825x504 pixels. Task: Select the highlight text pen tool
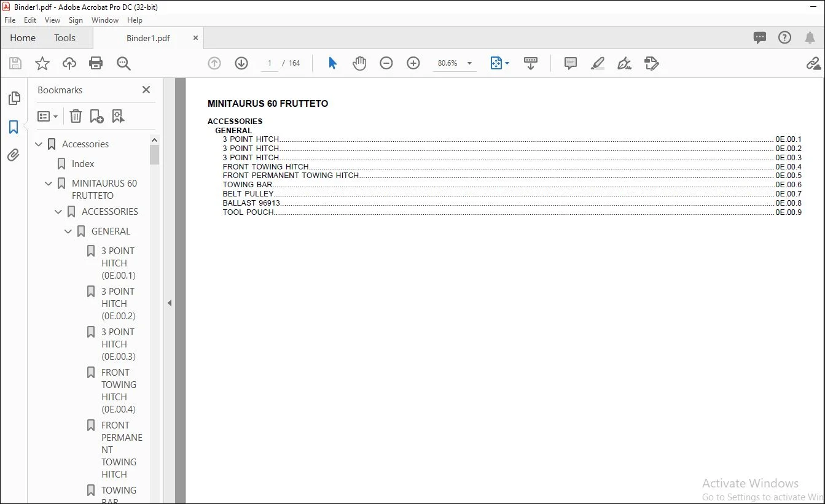tap(598, 63)
